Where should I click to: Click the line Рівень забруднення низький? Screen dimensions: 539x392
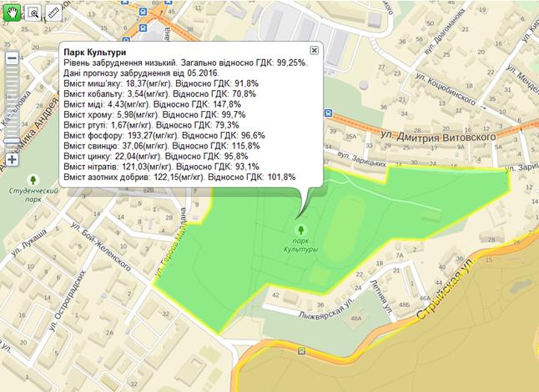(x=185, y=63)
